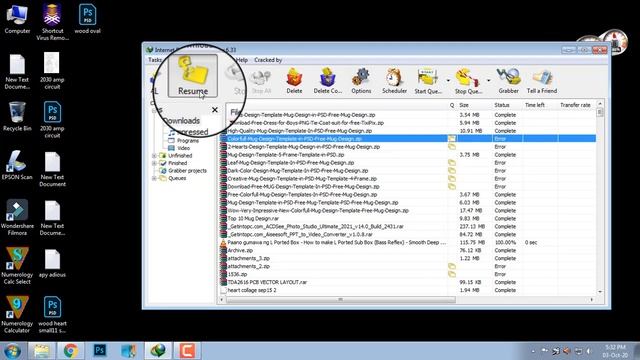The height and width of the screenshot is (360, 640).
Task: Click the download list horizontal scrollbar
Action: click(341, 300)
